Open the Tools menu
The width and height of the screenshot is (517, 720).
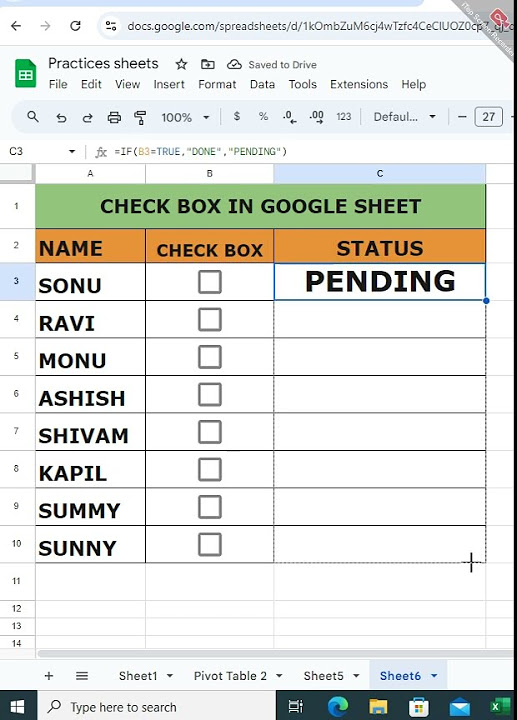click(x=303, y=84)
